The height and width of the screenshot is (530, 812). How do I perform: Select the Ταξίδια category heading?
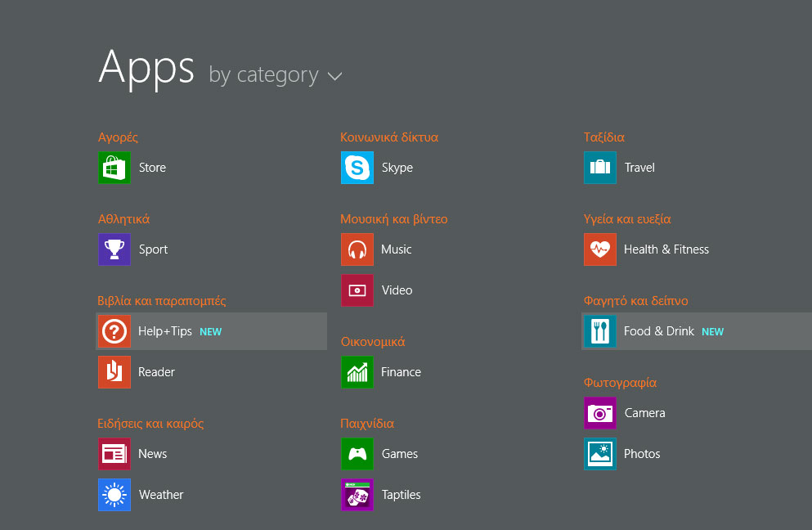click(604, 137)
